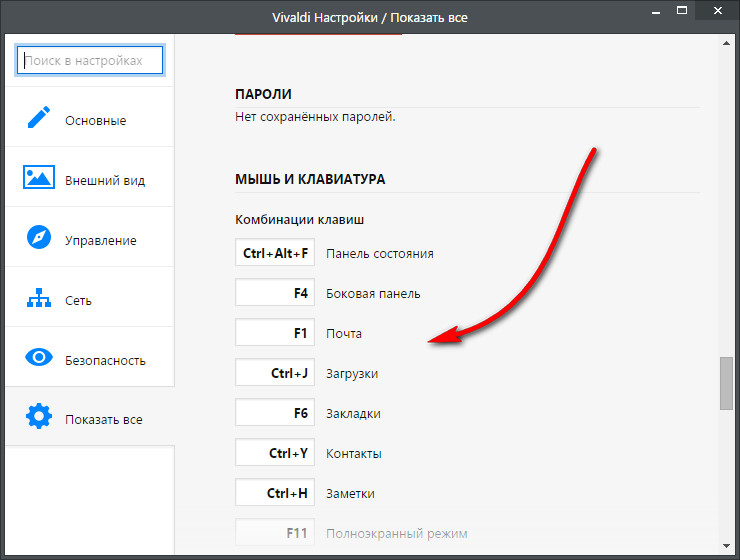Image resolution: width=740 pixels, height=560 pixels.
Task: Edit the F4 shortcut for Боковая панель
Action: tap(275, 293)
